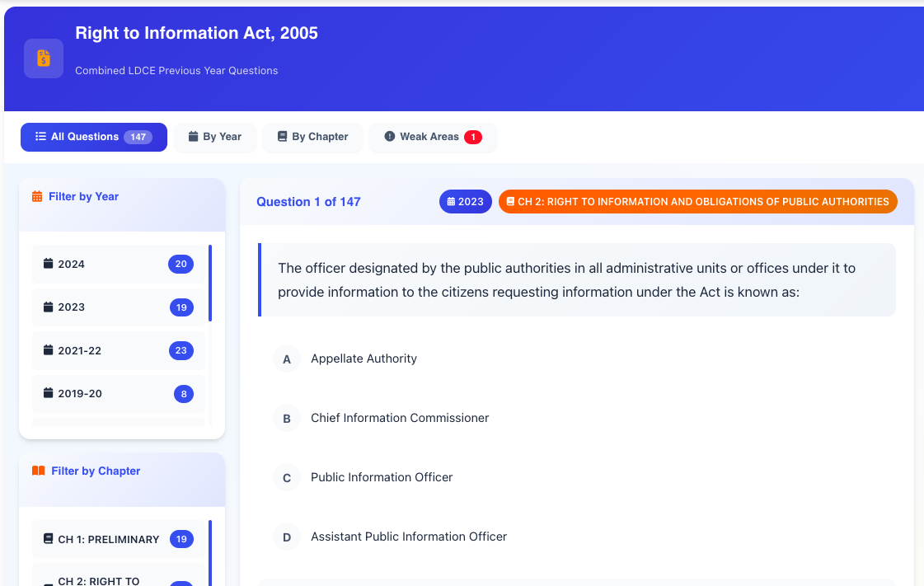Click the list icon in All Questions tab
Screen dimensions: 924x586
coord(40,137)
